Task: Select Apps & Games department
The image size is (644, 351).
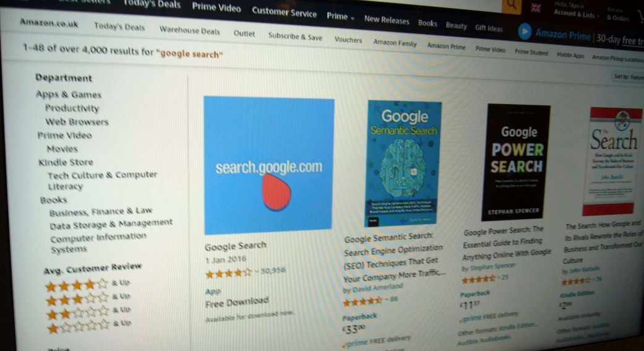Action: (69, 95)
